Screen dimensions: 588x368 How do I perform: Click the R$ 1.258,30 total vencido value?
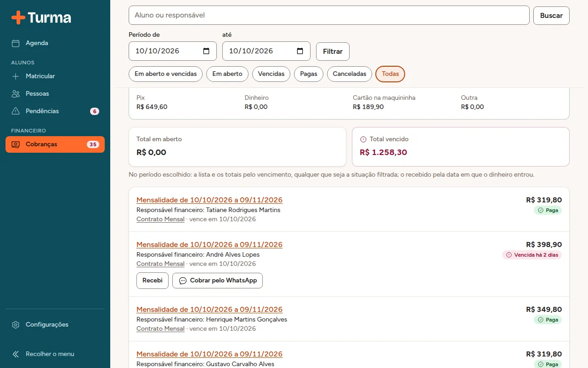[384, 153]
